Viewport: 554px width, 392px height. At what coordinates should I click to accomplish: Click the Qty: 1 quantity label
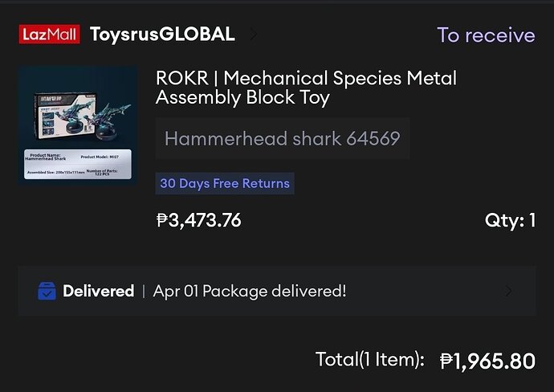point(510,220)
